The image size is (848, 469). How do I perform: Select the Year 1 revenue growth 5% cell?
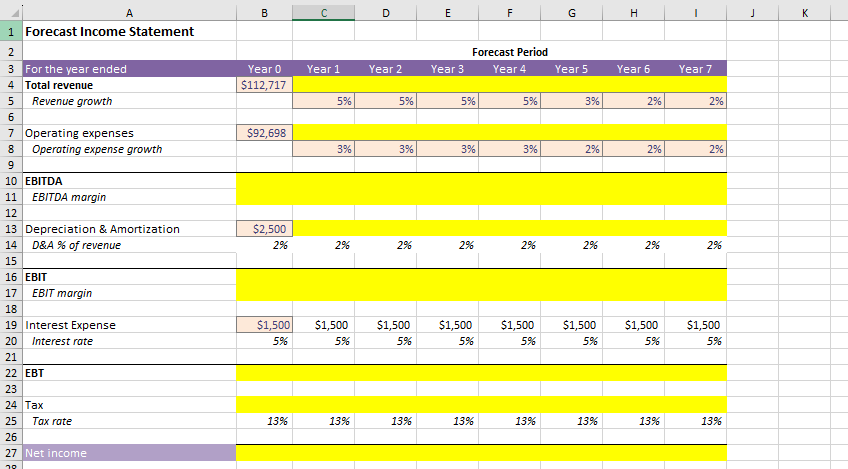[323, 101]
